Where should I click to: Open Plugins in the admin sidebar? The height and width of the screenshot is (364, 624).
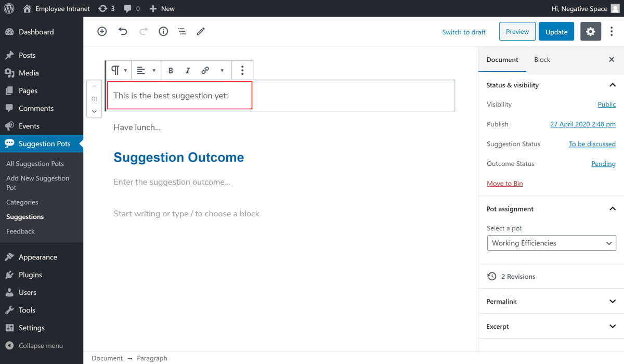30,275
